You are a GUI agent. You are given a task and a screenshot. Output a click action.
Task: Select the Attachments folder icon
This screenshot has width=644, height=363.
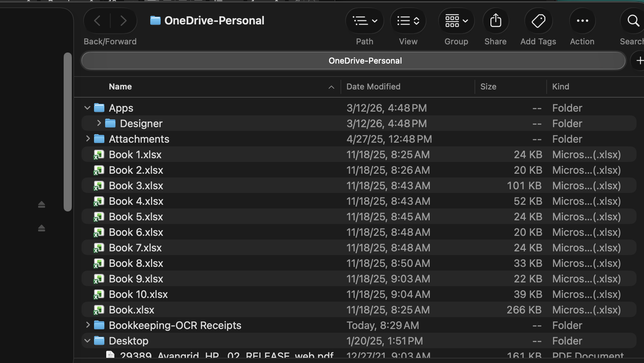[99, 139]
